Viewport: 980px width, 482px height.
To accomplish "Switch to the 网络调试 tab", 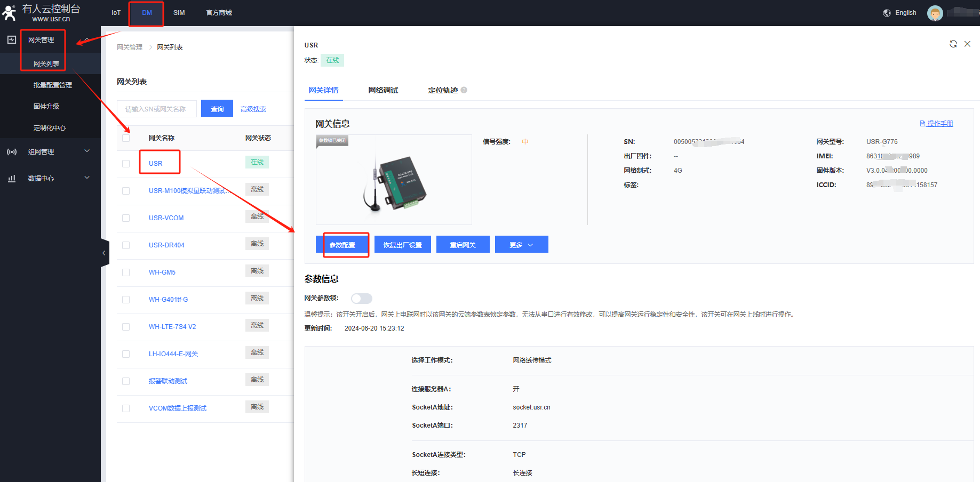I will coord(383,90).
